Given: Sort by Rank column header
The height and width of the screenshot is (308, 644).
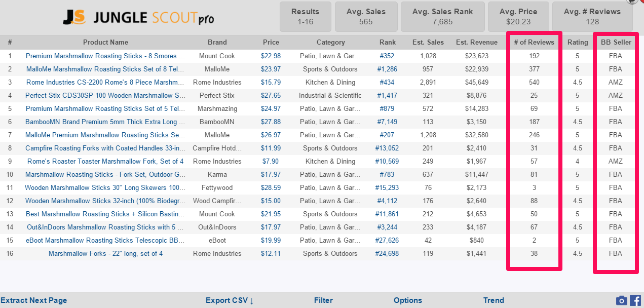Looking at the screenshot, I should click(388, 43).
